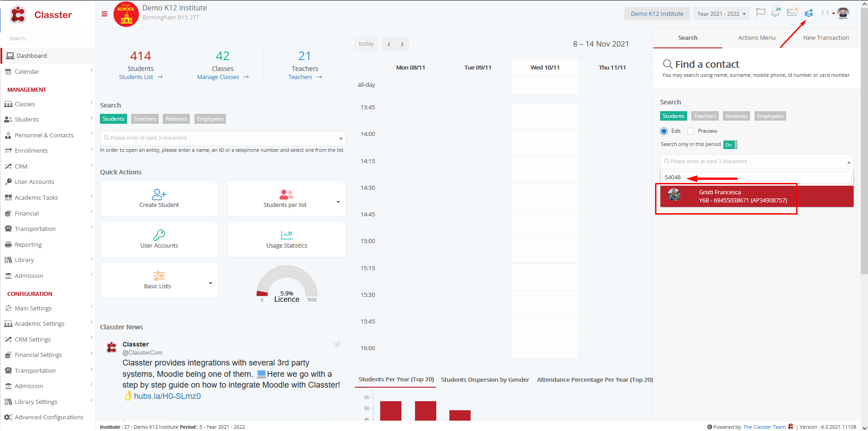This screenshot has height=431, width=868.
Task: Expand Students per list dropdown arrow
Action: point(338,201)
